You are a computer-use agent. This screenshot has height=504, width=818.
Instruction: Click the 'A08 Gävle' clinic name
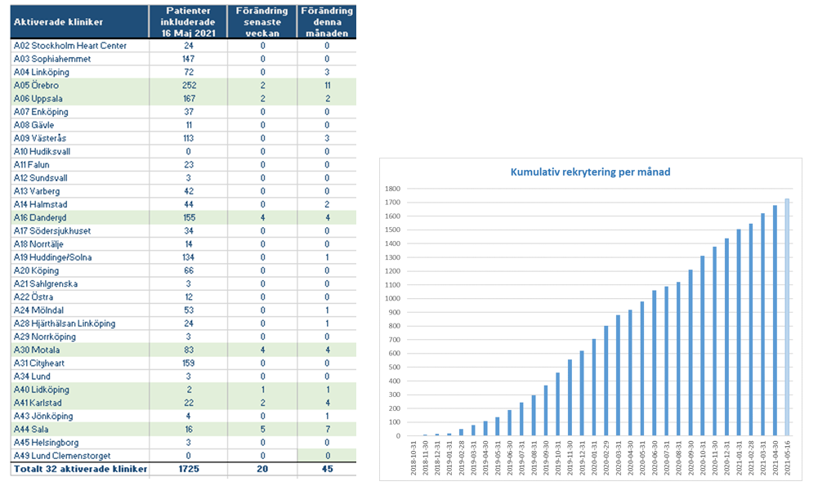pos(34,125)
